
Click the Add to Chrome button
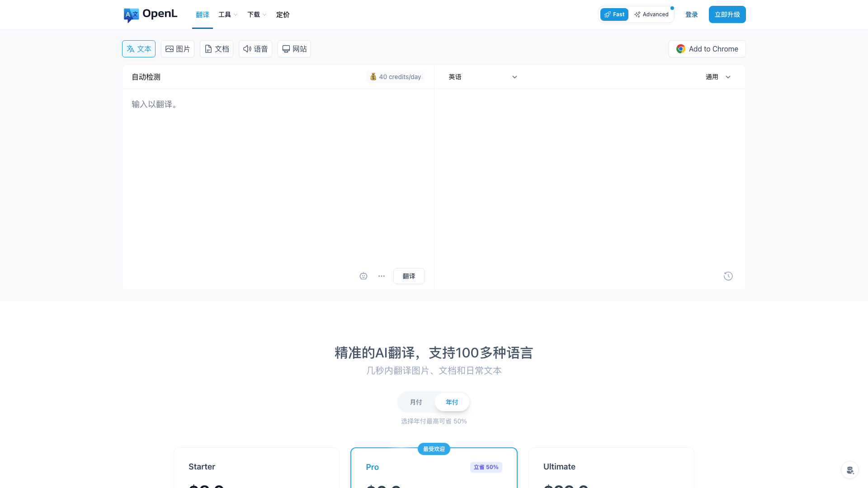(x=707, y=49)
